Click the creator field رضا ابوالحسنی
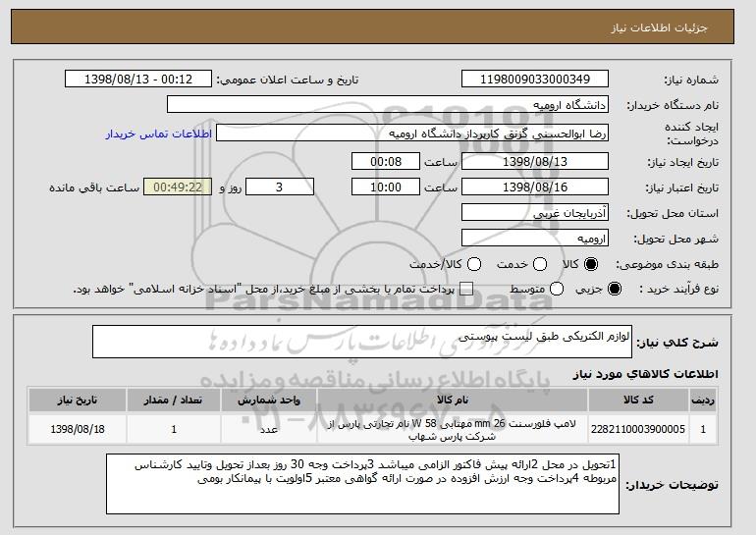 click(412, 134)
